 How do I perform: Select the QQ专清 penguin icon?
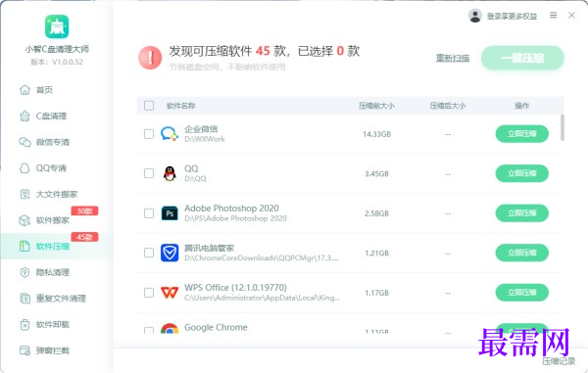24,168
